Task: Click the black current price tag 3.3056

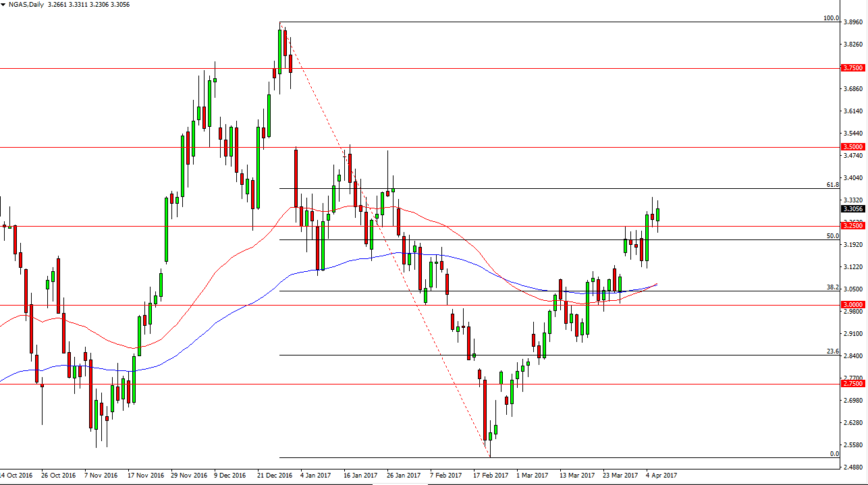Action: (853, 209)
